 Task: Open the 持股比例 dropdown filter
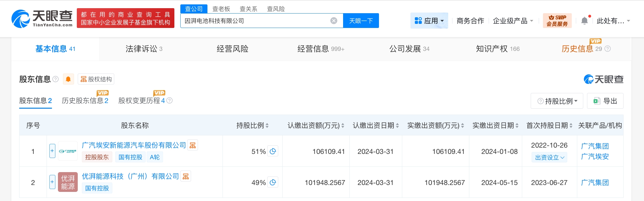point(557,101)
